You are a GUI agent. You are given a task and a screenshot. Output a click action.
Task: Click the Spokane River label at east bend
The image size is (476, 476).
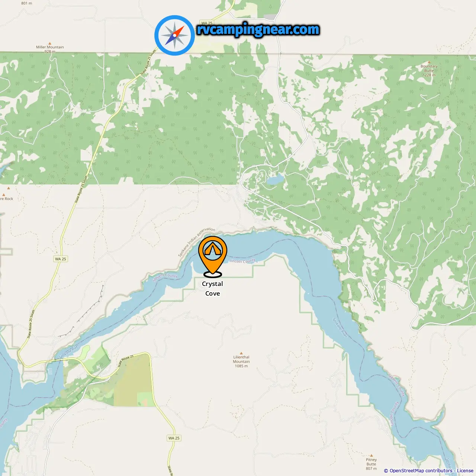pyautogui.click(x=340, y=328)
